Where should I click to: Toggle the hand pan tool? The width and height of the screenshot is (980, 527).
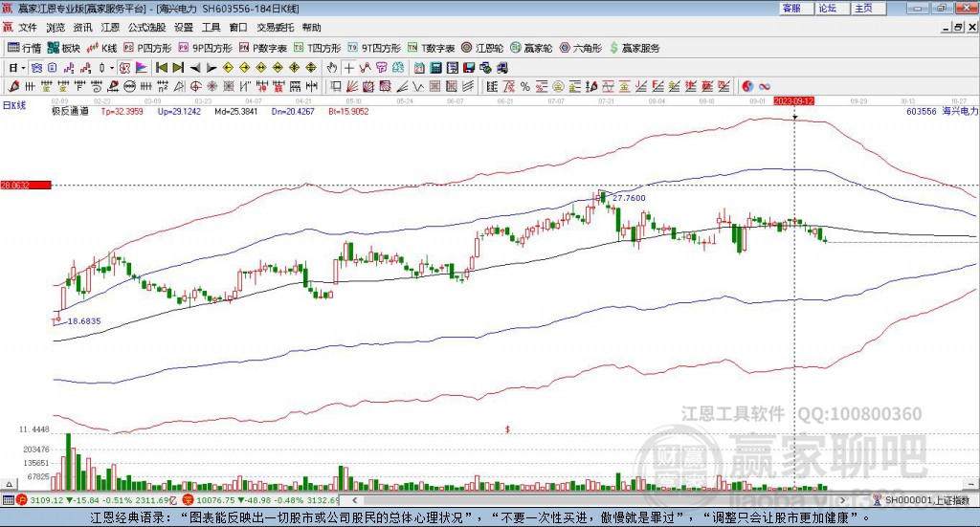(331, 68)
